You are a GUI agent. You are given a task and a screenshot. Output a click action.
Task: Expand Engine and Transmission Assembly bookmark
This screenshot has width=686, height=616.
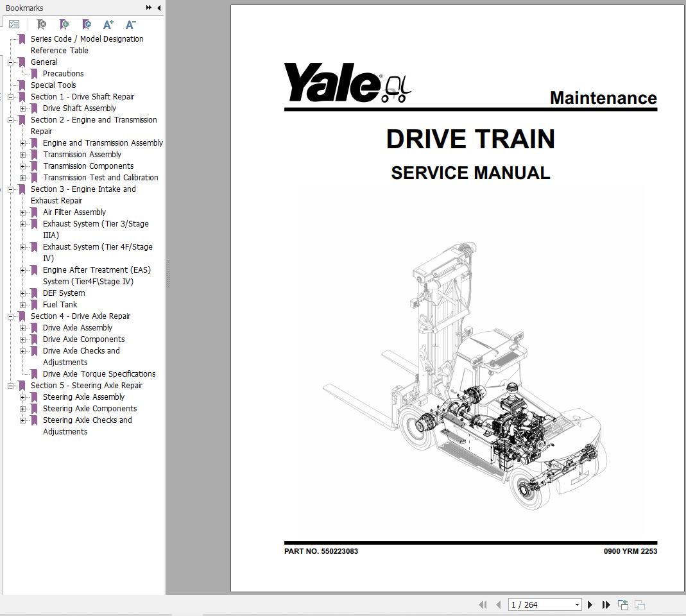(x=22, y=143)
